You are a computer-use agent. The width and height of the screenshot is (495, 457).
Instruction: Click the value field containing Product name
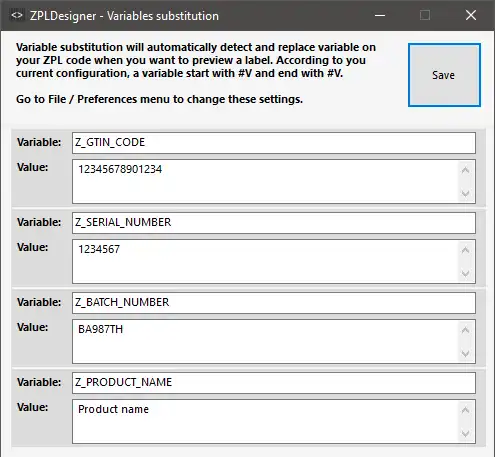(274, 421)
